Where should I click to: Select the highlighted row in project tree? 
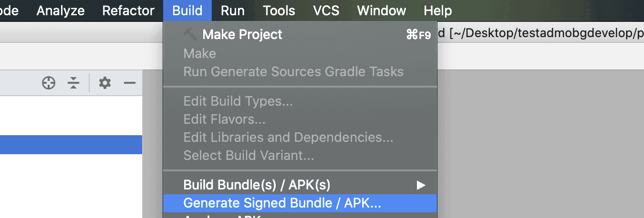pos(71,145)
